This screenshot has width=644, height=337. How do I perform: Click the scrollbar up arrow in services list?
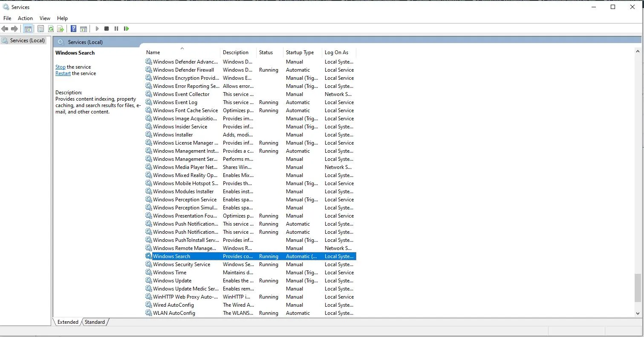[x=638, y=52]
